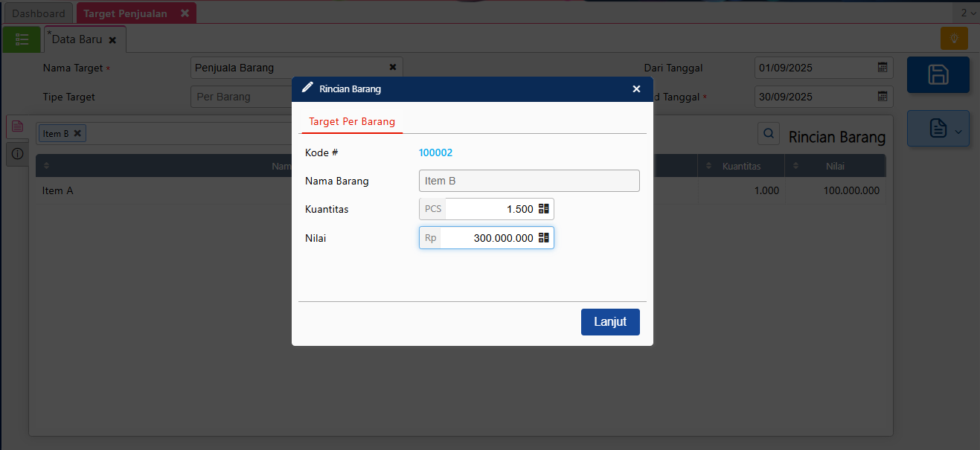The height and width of the screenshot is (450, 980).
Task: Clear the Nama Target field
Action: click(393, 68)
